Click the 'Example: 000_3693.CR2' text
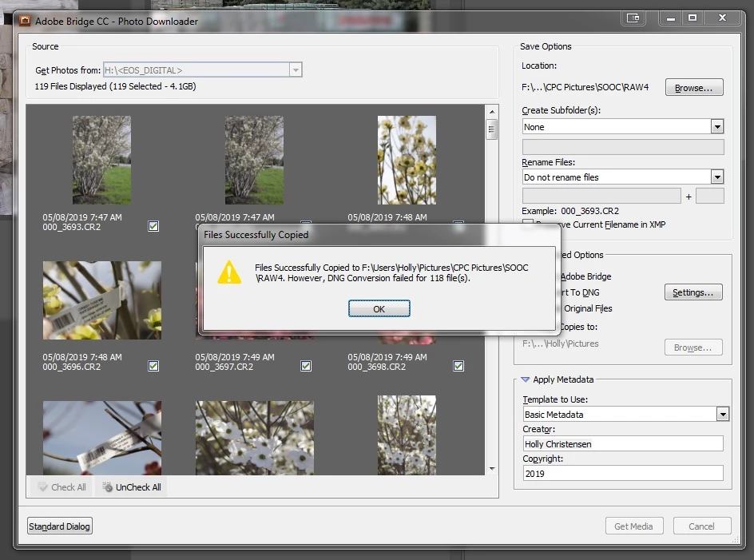The width and height of the screenshot is (754, 560). [x=570, y=211]
